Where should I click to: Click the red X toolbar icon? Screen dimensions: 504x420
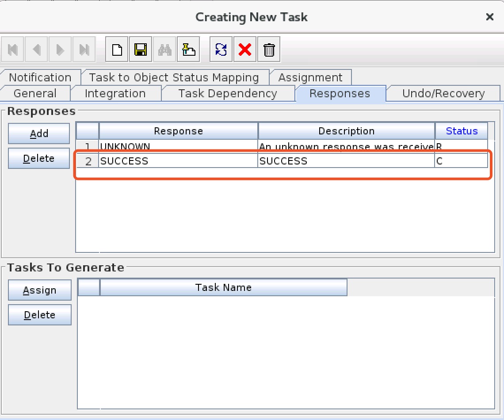coord(245,50)
